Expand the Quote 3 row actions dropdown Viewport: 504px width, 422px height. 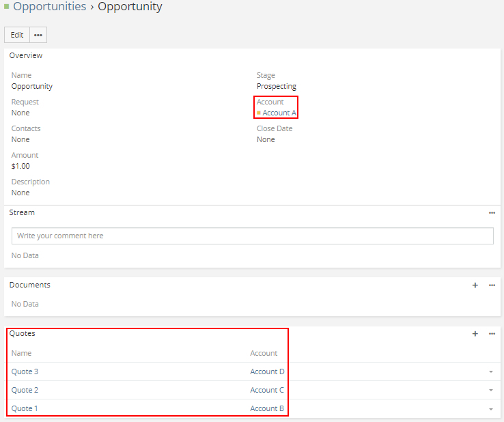coord(490,371)
